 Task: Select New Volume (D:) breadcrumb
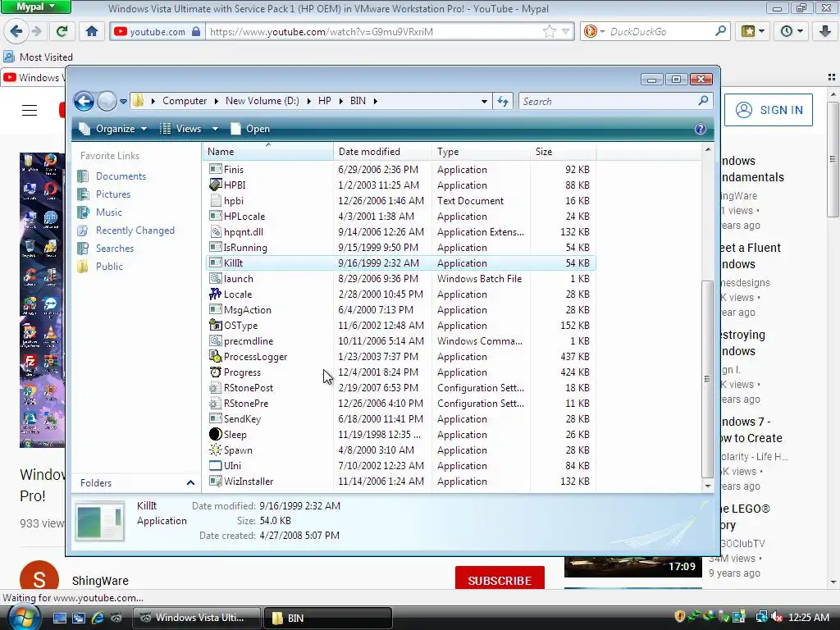[x=262, y=101]
